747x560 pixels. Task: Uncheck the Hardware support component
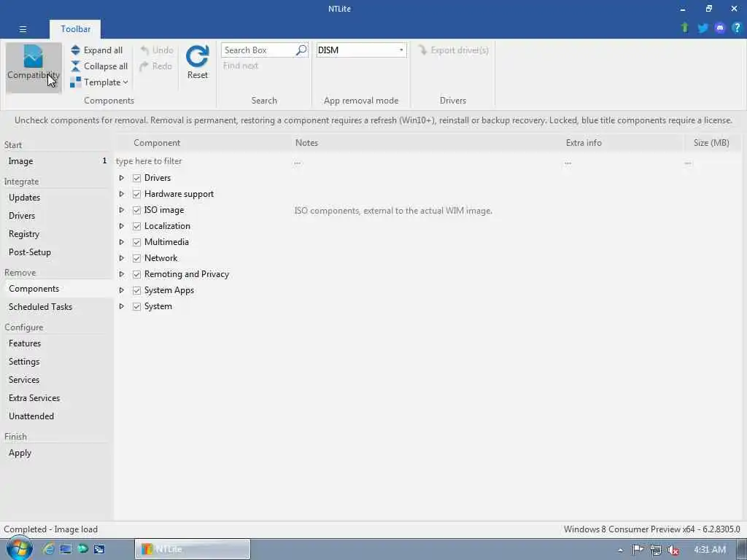[x=136, y=194]
